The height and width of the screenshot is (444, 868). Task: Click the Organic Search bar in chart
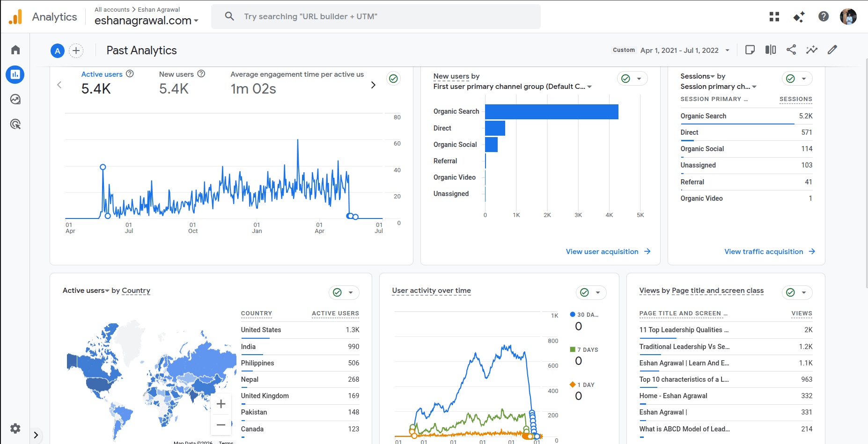[x=552, y=112]
